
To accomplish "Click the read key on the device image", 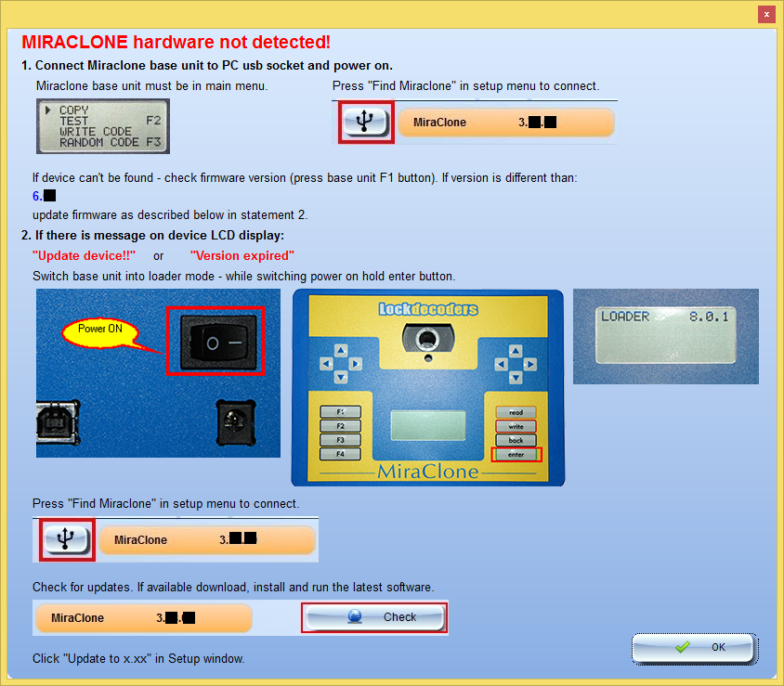I will 516,412.
